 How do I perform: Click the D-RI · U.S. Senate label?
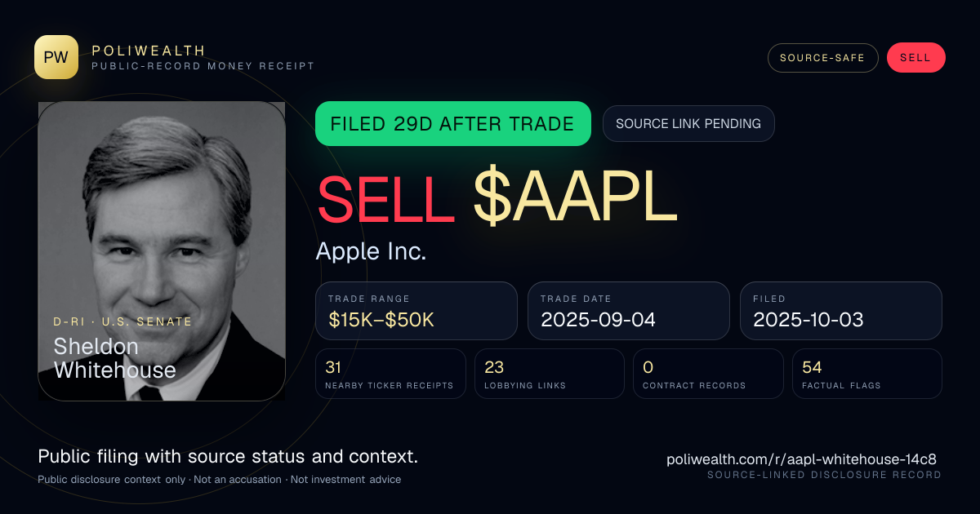(x=123, y=321)
